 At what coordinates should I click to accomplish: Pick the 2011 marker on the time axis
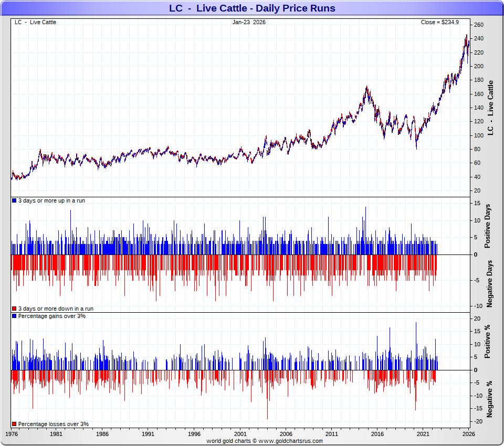(332, 434)
